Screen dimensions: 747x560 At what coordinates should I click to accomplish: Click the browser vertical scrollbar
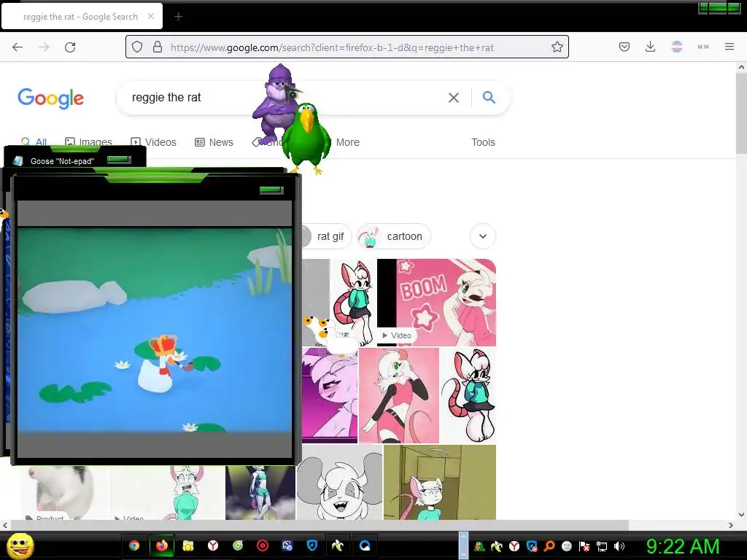(741, 114)
